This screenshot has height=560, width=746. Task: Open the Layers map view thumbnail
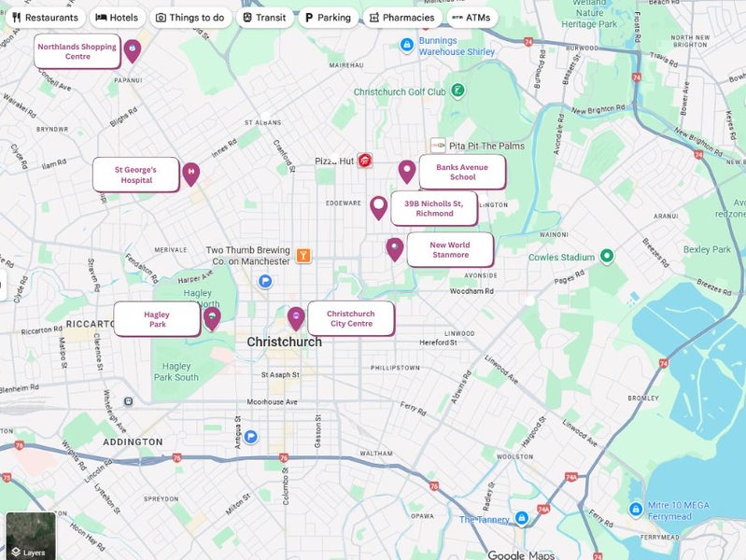(x=30, y=536)
